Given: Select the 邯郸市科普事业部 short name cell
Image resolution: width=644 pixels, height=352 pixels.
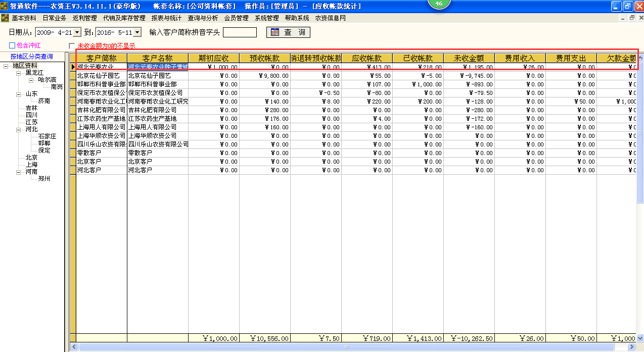Looking at the screenshot, I should (x=102, y=84).
